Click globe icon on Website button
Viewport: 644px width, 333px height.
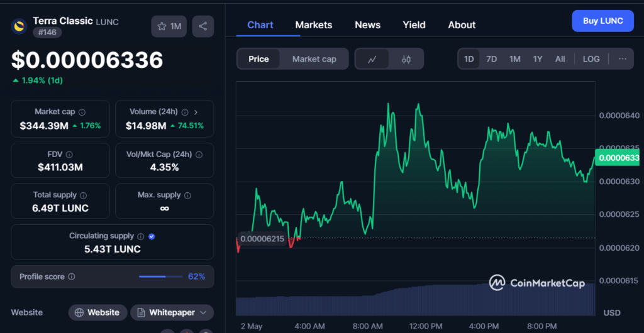[x=80, y=312]
